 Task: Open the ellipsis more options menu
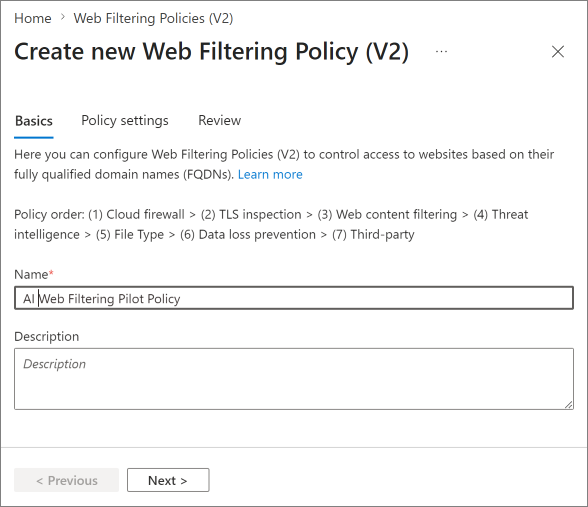[x=441, y=51]
